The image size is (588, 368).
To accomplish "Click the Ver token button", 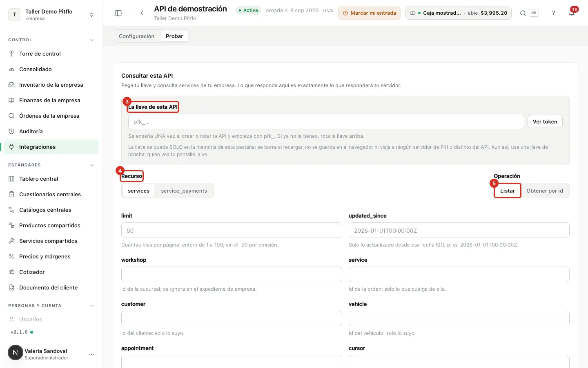I will coord(545,121).
